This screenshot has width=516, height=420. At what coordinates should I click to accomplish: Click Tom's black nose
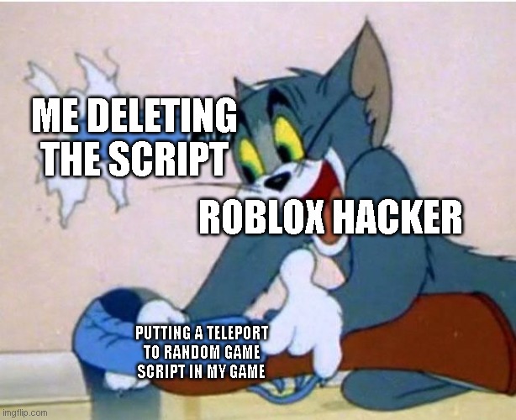click(278, 181)
